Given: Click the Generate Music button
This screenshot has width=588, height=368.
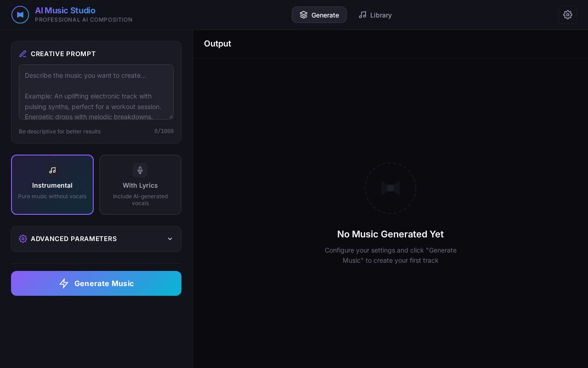Looking at the screenshot, I should coord(96,283).
